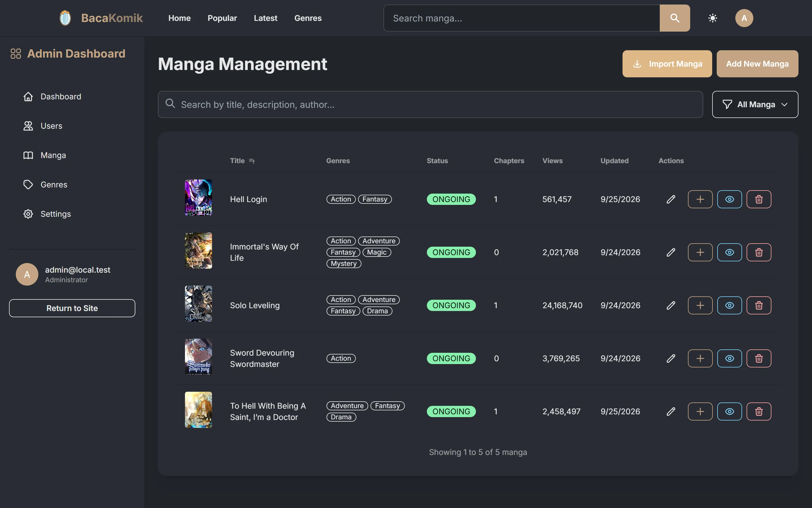Open the user avatar menu in top bar
The image size is (812, 508).
click(x=744, y=18)
